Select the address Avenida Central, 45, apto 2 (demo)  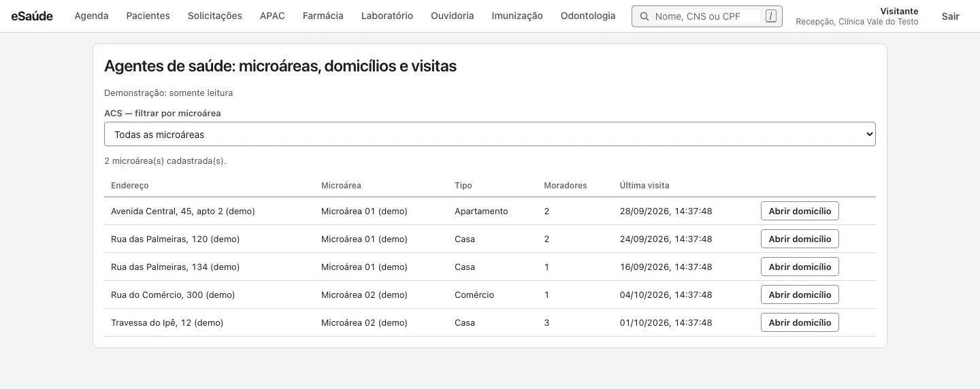[183, 211]
